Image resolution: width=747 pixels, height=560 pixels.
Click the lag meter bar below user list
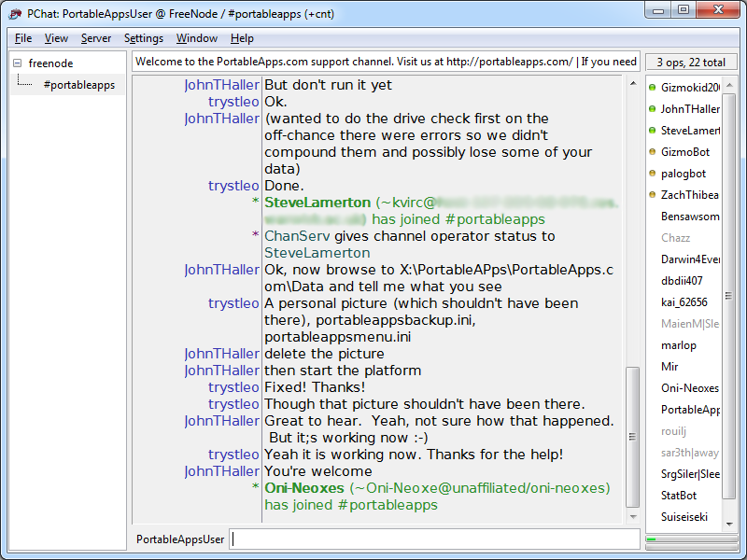[690, 539]
